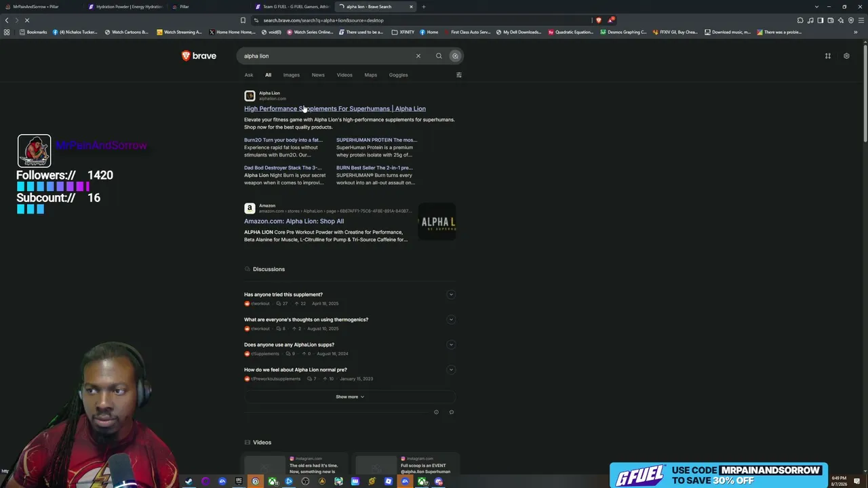Open 'Quadratic Equation...' bookmark
The height and width of the screenshot is (488, 868).
(x=570, y=32)
